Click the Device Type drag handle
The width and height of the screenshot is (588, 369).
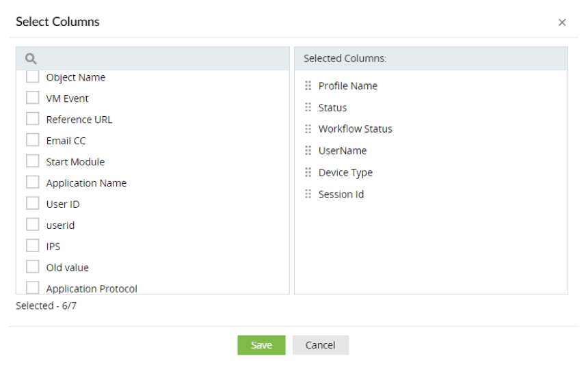(308, 173)
